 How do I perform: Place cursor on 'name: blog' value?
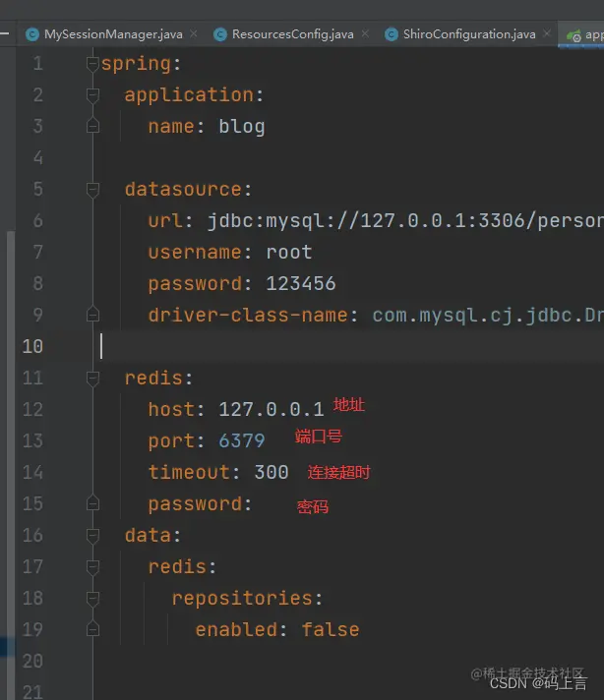[x=242, y=127]
